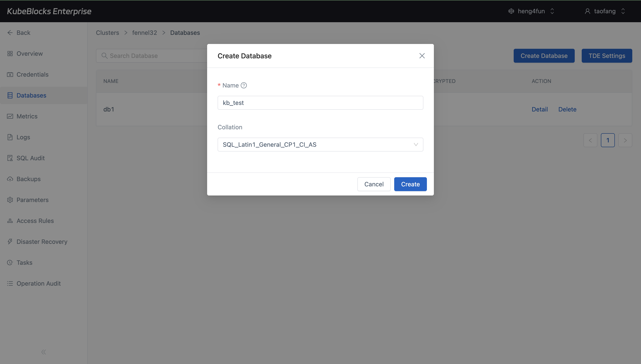This screenshot has width=641, height=364.
Task: Go to Operation Audit section
Action: (39, 283)
